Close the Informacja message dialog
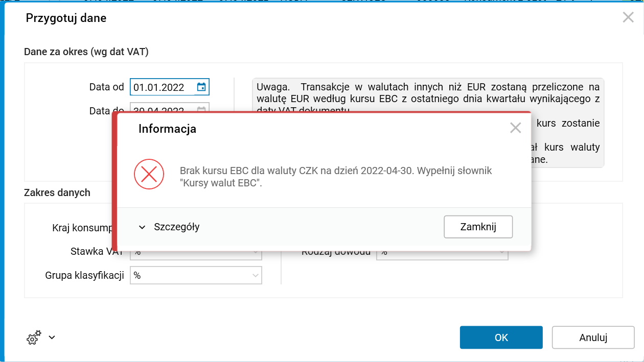This screenshot has width=644, height=362. coord(515,128)
